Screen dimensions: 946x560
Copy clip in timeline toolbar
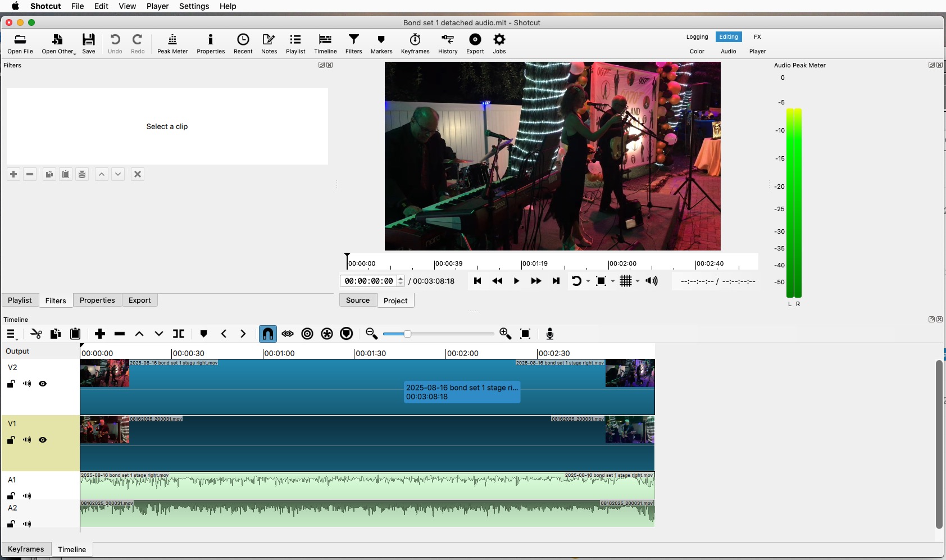pyautogui.click(x=56, y=334)
